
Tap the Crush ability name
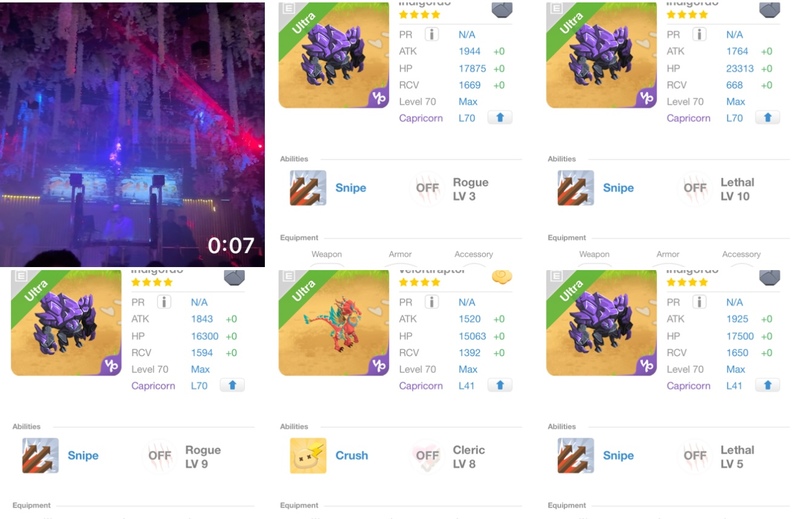point(352,455)
